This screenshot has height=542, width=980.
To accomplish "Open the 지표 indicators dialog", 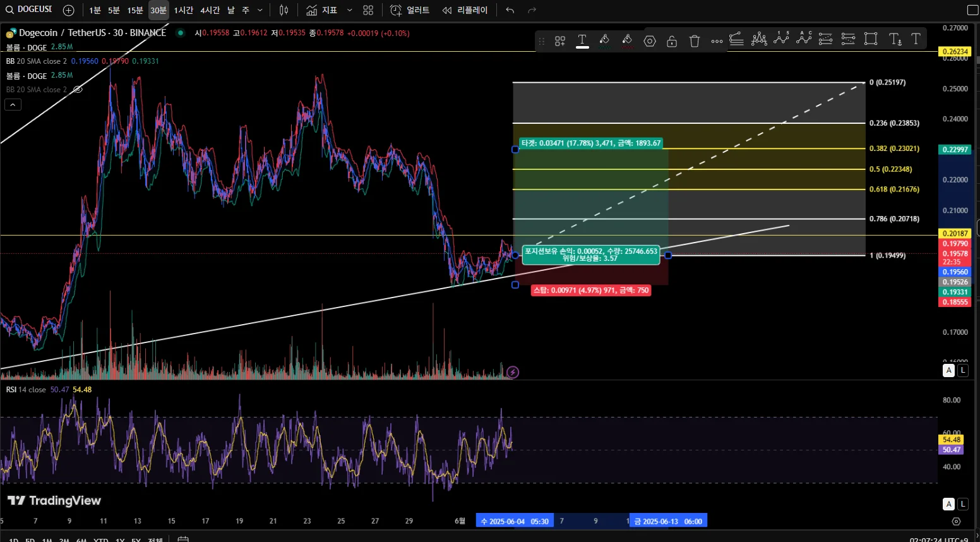I will [322, 10].
